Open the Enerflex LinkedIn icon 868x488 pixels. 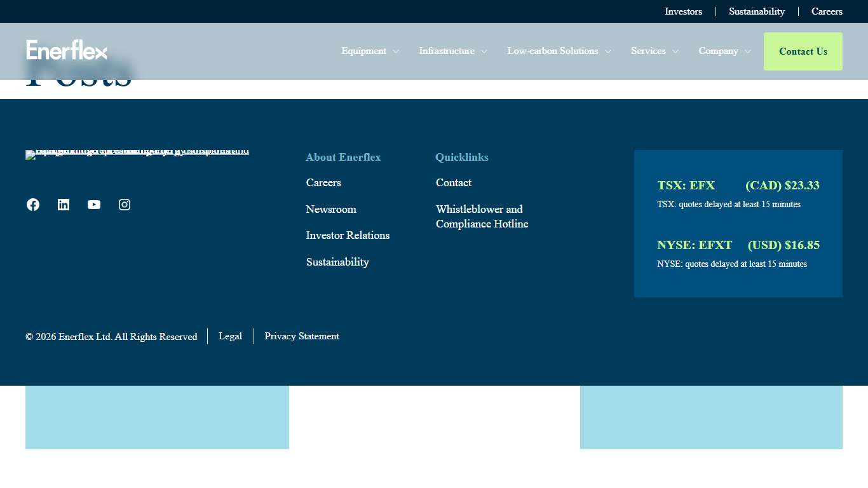64,205
